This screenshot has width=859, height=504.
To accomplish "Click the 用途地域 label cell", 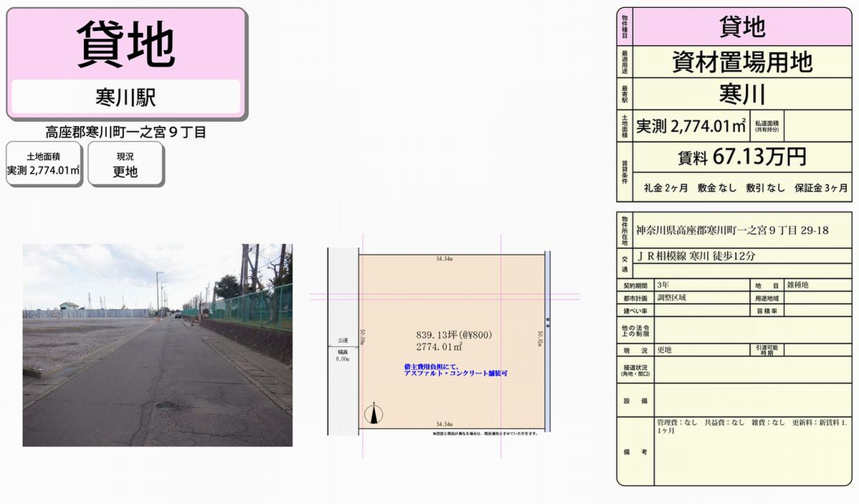I will click(767, 298).
